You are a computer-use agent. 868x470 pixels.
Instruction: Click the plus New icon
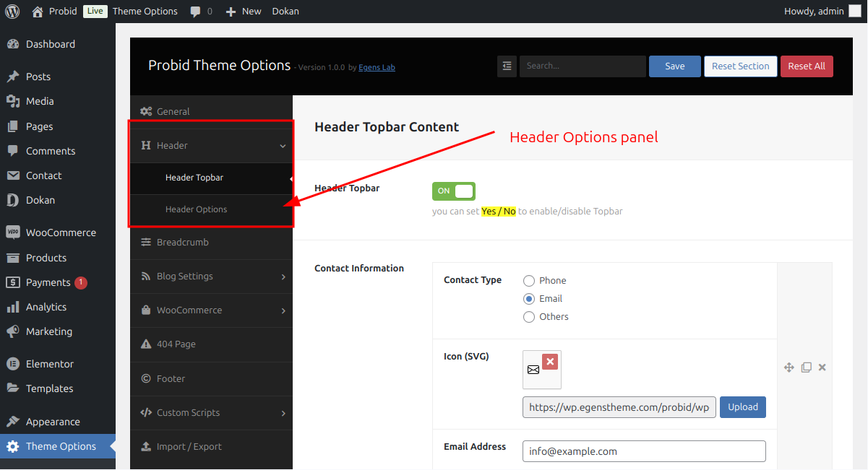tap(231, 12)
